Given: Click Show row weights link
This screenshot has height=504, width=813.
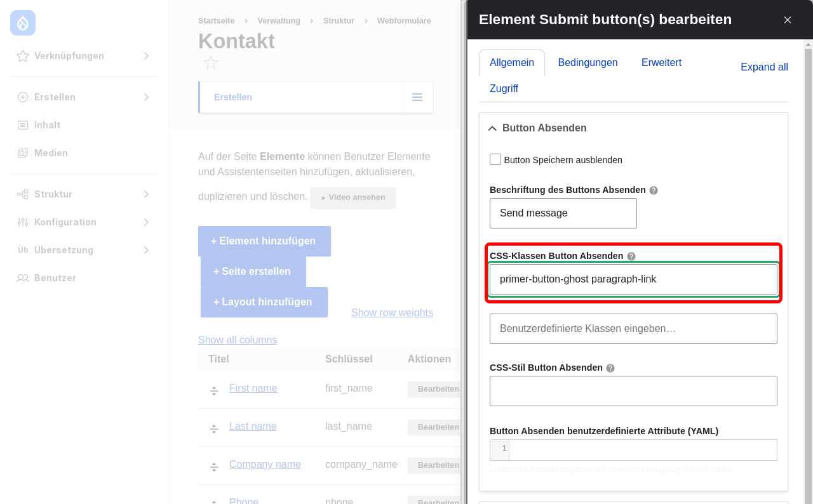Looking at the screenshot, I should pyautogui.click(x=392, y=313).
